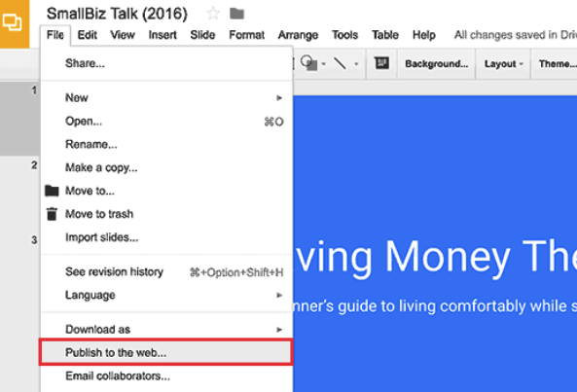The height and width of the screenshot is (392, 577).
Task: Open the Layout dropdown
Action: point(503,63)
